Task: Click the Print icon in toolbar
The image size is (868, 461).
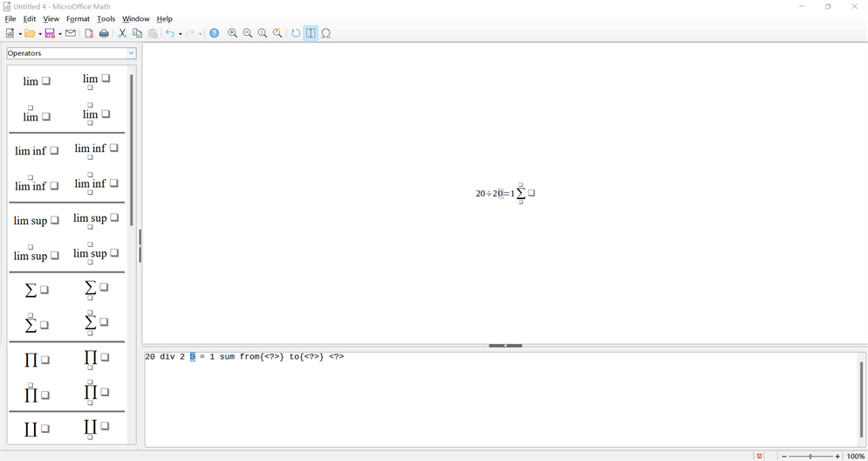Action: click(x=104, y=33)
